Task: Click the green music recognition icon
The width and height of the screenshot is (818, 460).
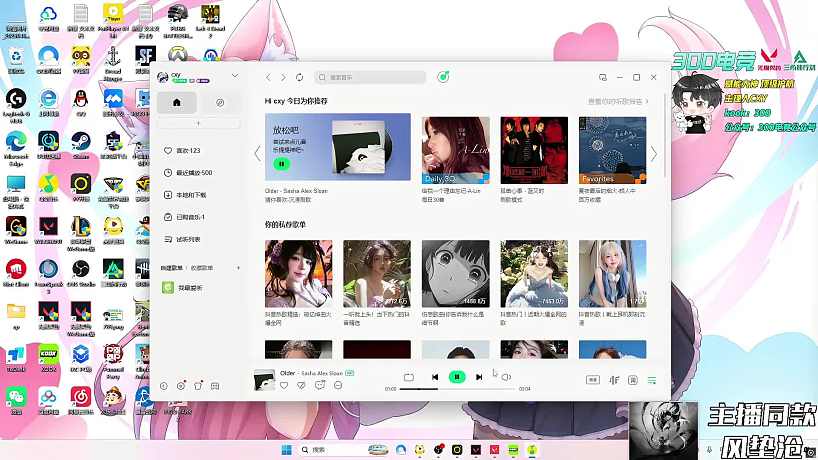Action: [x=443, y=77]
